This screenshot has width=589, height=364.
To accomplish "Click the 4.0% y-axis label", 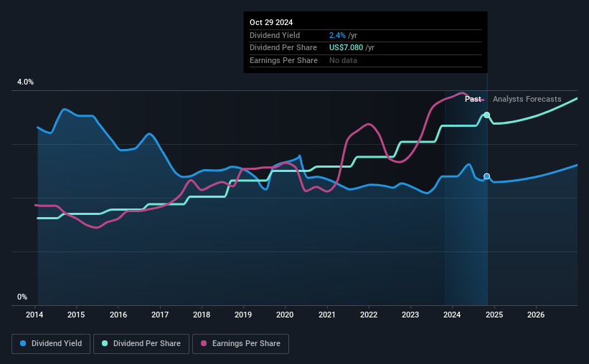I will (x=25, y=82).
